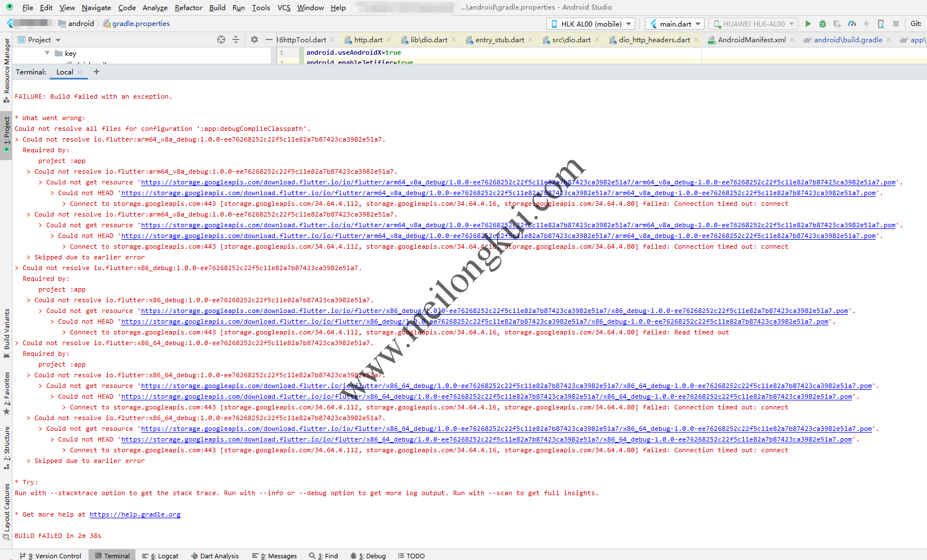
Task: Open the HUAWEI HLK-AL00 target dropdown
Action: click(x=753, y=24)
